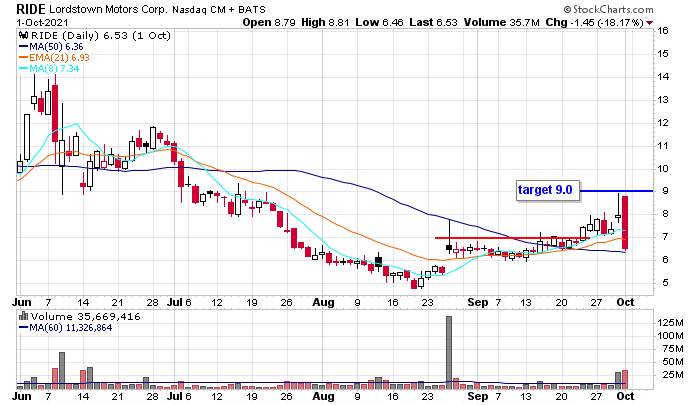Click the target 9.0 annotation box
The width and height of the screenshot is (700, 405).
click(548, 191)
